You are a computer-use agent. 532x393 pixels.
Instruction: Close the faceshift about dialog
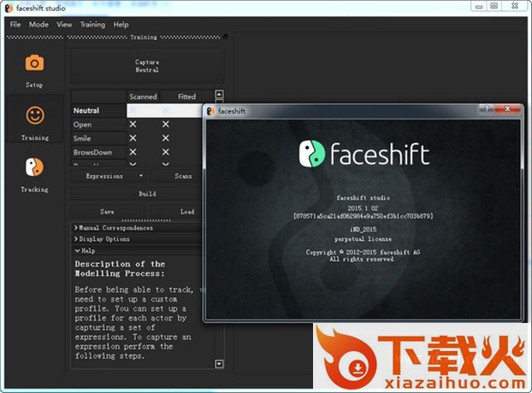point(507,109)
